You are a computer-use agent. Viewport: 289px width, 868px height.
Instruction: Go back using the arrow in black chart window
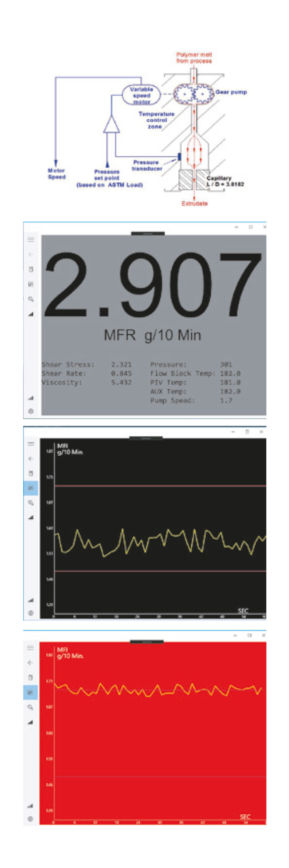31,459
